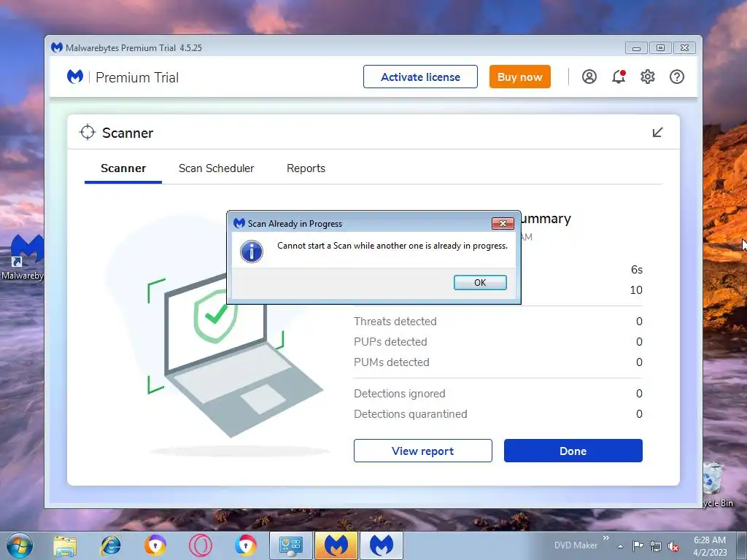The height and width of the screenshot is (560, 747).
Task: Click the PUMs detected label
Action: tap(391, 362)
